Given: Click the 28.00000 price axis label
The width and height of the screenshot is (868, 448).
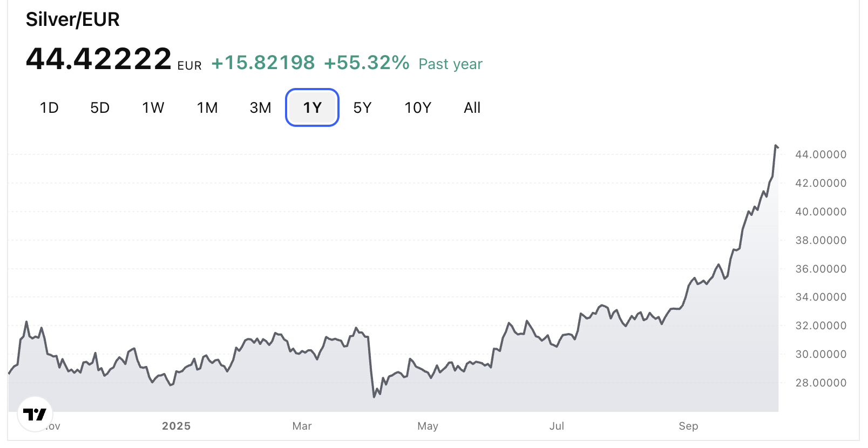Looking at the screenshot, I should (x=820, y=383).
